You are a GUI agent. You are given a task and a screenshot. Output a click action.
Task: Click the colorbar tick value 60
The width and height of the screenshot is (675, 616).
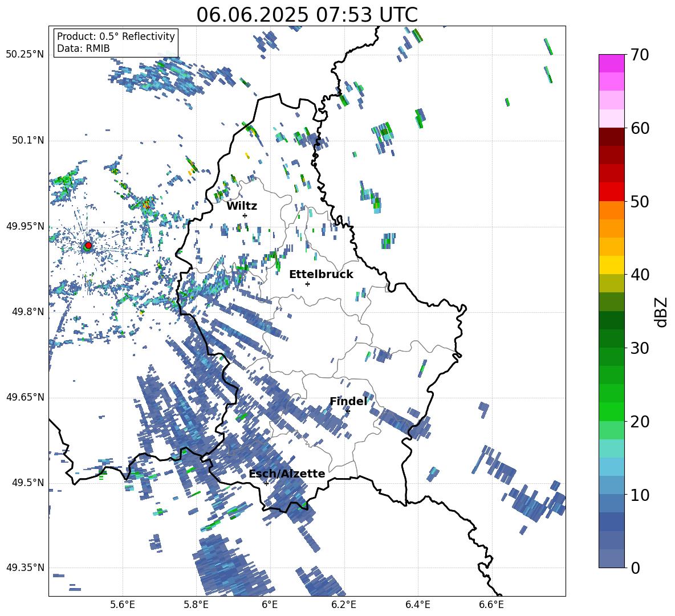[x=640, y=128]
